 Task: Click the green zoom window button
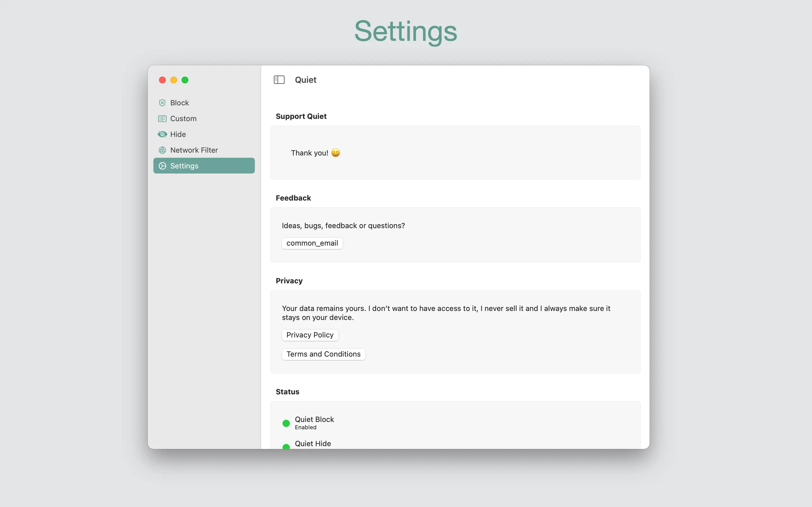point(185,80)
